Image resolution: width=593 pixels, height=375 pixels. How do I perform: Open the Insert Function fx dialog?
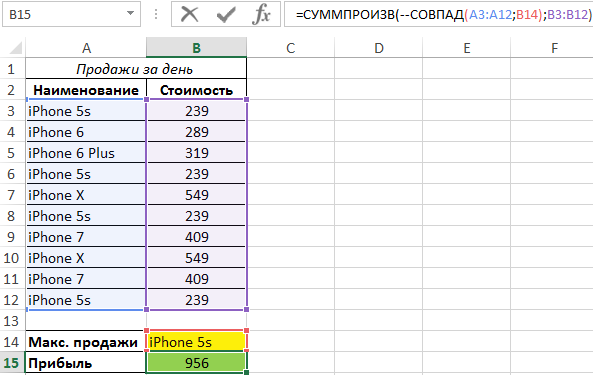tap(262, 15)
